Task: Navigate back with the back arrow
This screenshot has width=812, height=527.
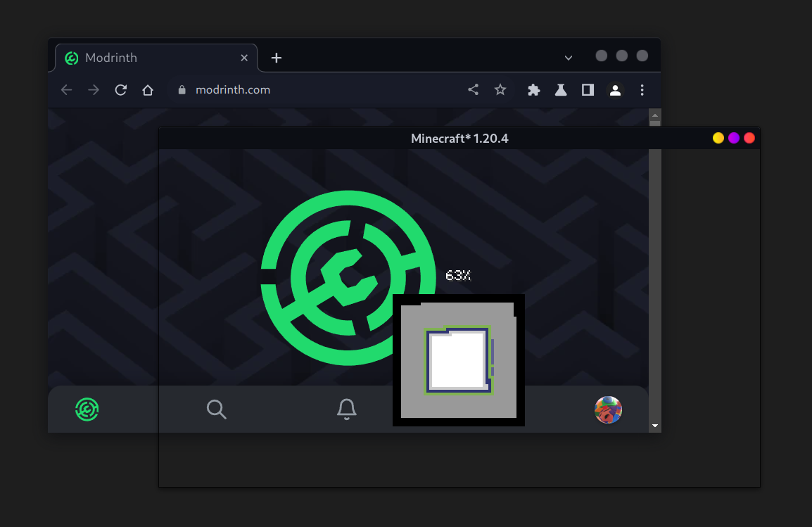Action: pos(67,90)
